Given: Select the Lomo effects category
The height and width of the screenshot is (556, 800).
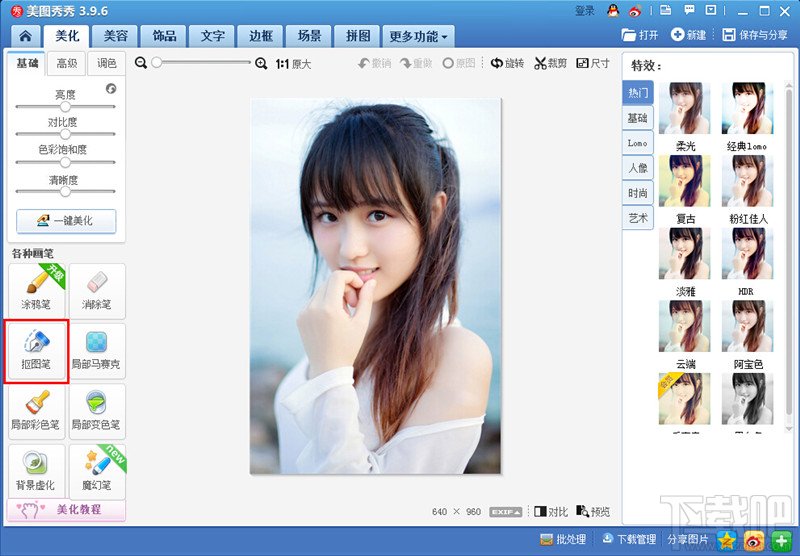Looking at the screenshot, I should tap(638, 143).
